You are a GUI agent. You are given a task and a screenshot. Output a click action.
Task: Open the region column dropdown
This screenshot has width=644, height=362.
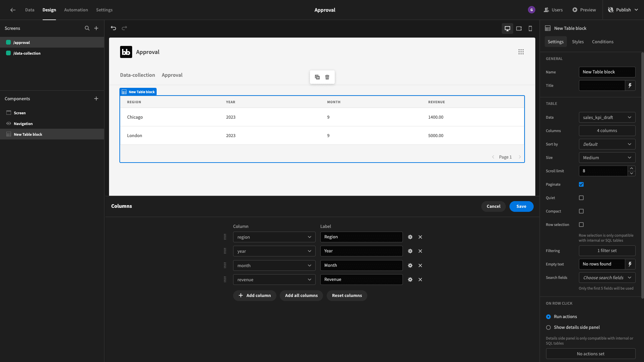click(x=274, y=237)
